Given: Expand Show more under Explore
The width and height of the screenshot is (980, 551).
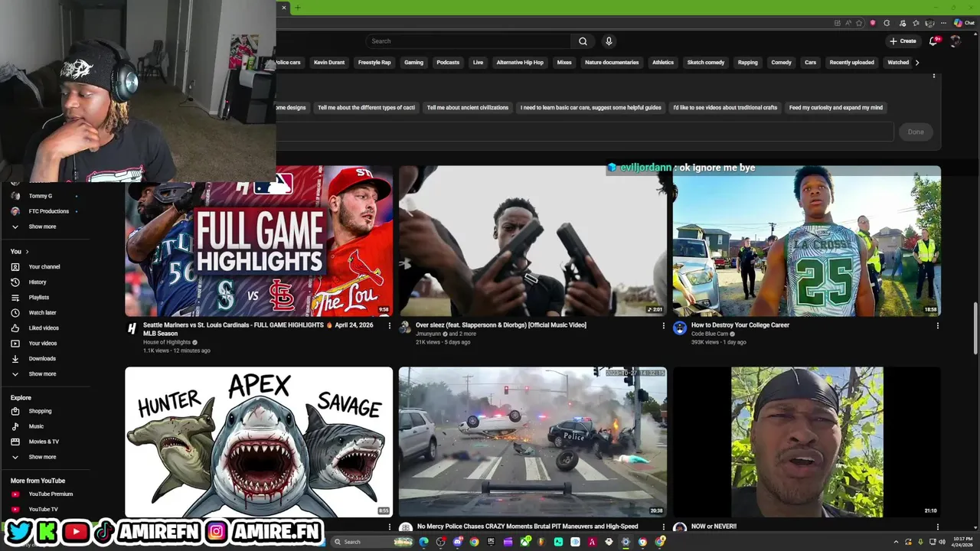Looking at the screenshot, I should 42,457.
